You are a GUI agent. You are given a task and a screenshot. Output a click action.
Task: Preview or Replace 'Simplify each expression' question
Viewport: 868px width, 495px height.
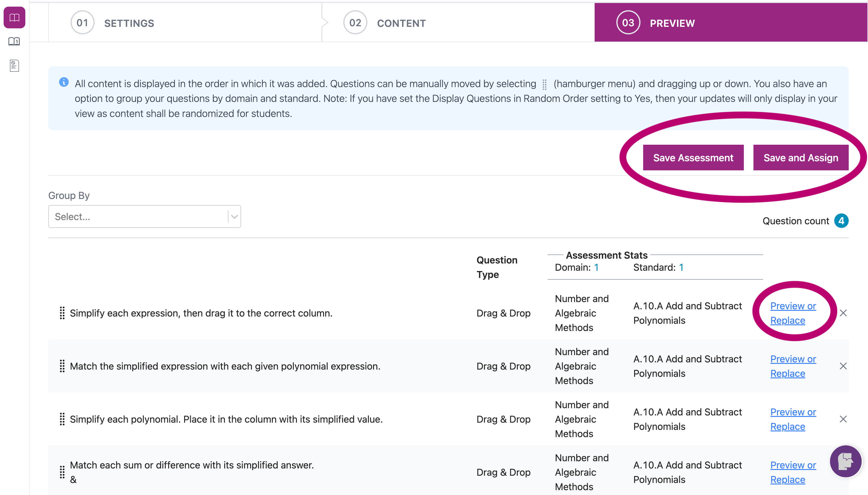793,313
